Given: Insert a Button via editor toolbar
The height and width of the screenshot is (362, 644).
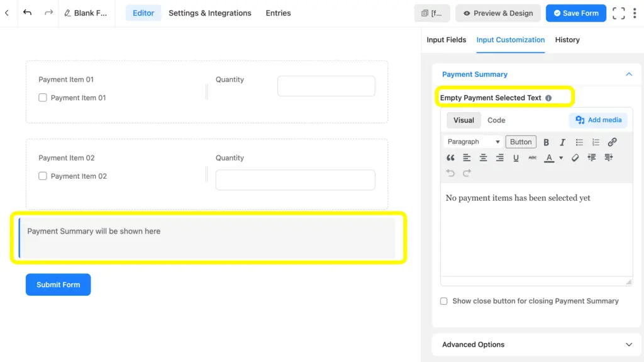Looking at the screenshot, I should 521,142.
